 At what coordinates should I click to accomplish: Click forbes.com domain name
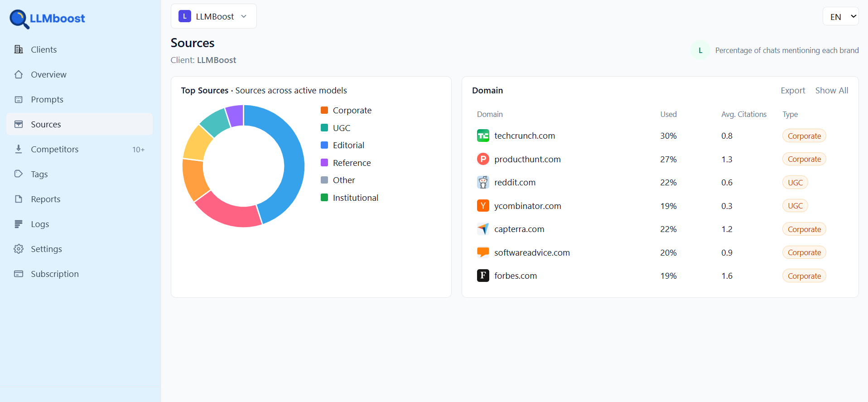point(516,276)
